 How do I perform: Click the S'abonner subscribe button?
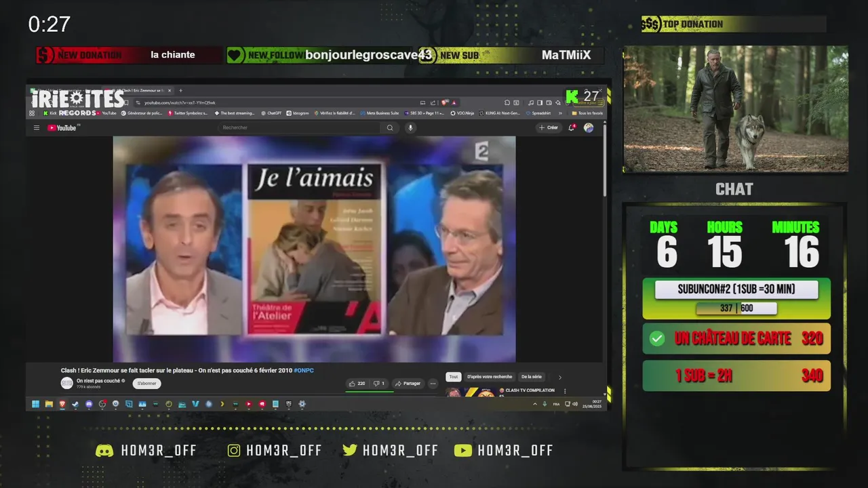point(146,384)
